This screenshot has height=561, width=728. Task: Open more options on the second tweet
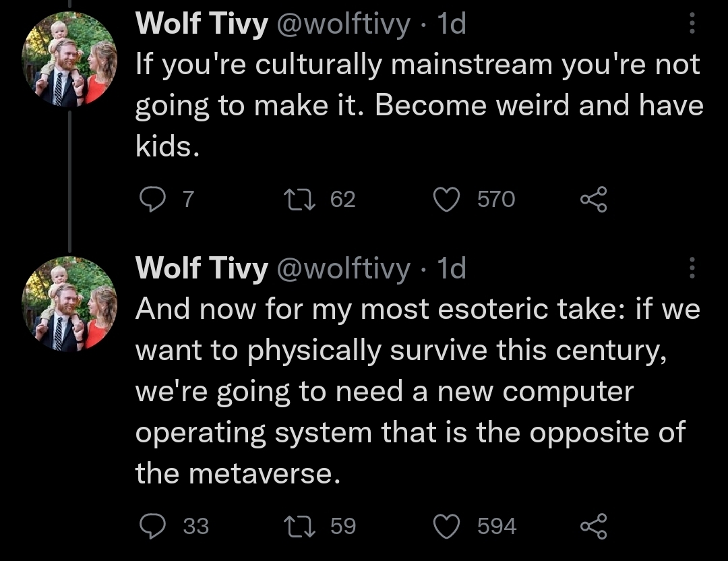[692, 268]
